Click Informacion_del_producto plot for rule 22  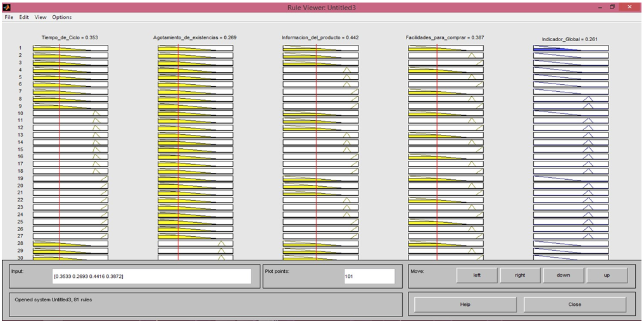[x=320, y=200]
